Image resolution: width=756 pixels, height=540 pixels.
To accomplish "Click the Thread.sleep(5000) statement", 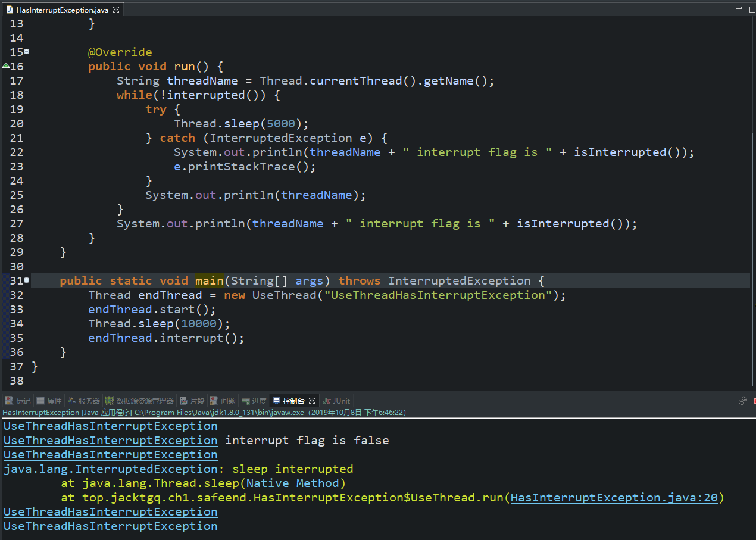I will pyautogui.click(x=242, y=123).
